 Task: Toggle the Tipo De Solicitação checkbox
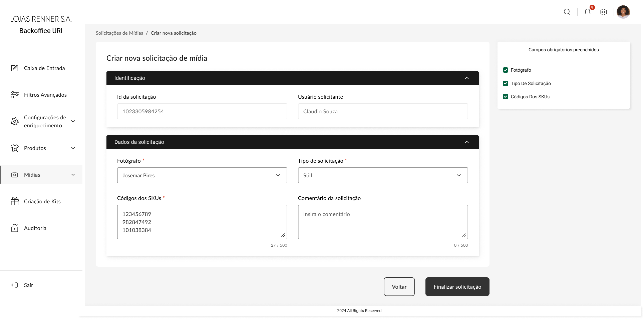(x=505, y=83)
